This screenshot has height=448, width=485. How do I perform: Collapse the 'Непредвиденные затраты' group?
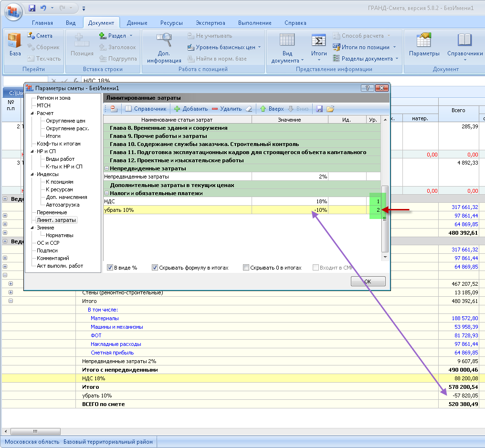click(106, 168)
